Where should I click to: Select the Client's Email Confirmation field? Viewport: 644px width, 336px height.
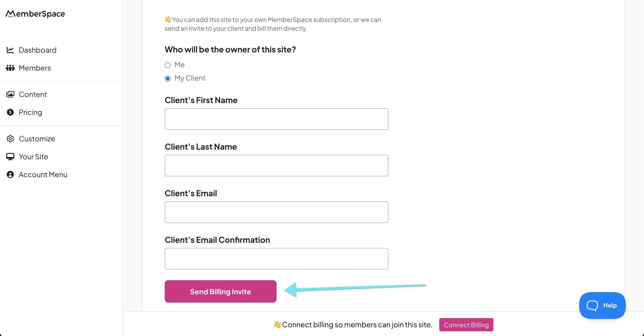click(276, 259)
